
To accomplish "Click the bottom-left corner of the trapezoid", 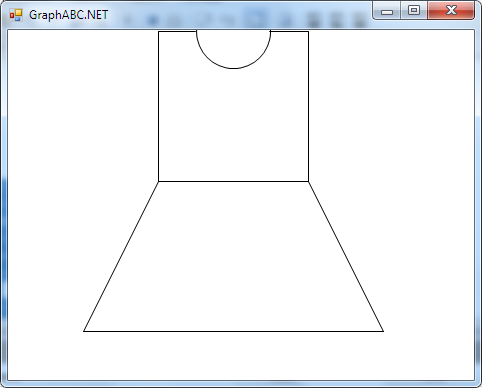I will 84,331.
